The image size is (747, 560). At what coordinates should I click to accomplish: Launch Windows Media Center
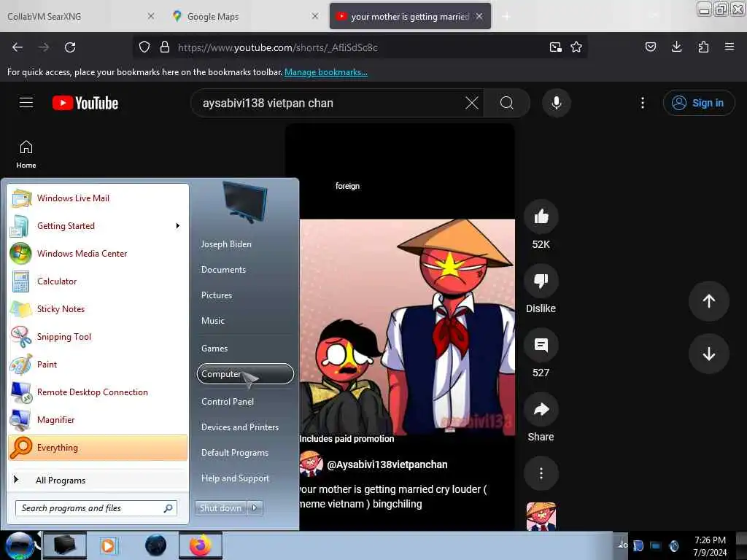[98, 253]
